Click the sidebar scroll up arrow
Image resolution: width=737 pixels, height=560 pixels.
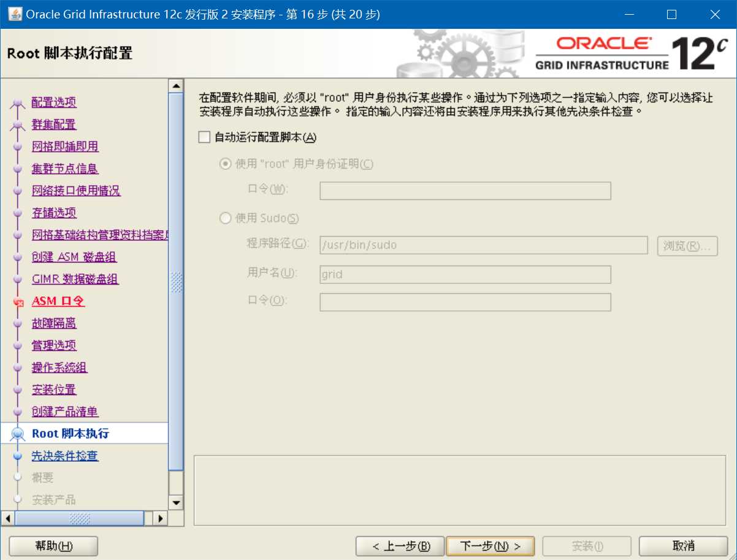click(177, 86)
